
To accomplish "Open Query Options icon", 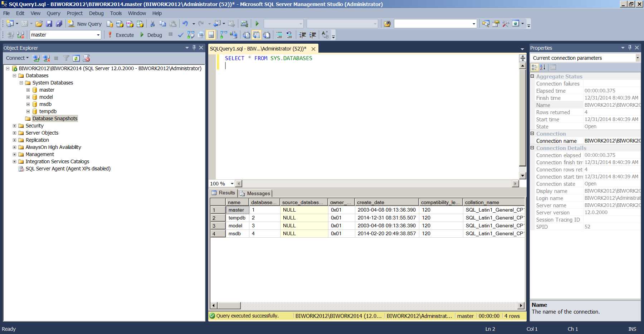I will point(201,35).
